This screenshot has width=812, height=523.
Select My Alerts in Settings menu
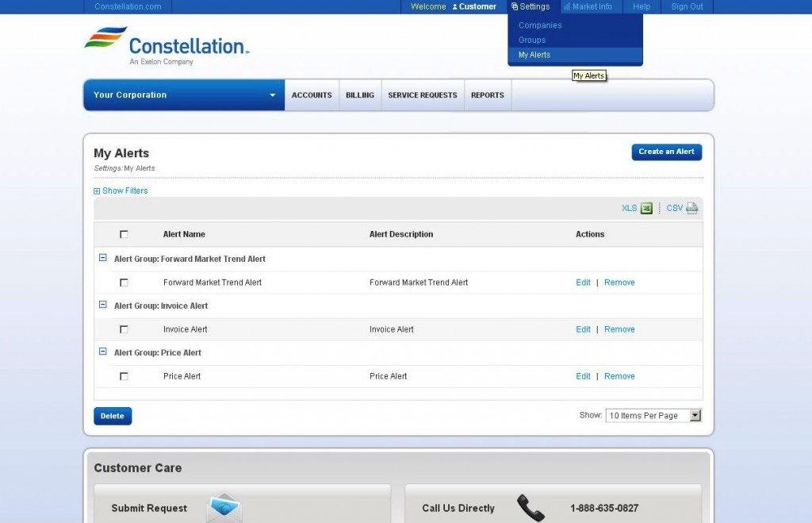[x=534, y=55]
